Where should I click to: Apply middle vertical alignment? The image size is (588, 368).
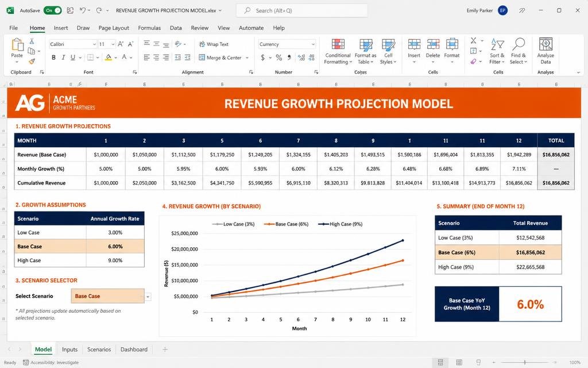coord(156,44)
